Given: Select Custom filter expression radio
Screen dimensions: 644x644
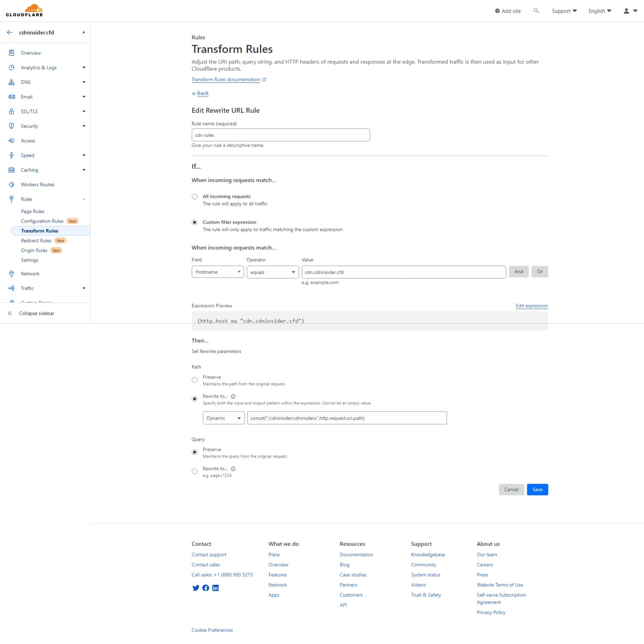Looking at the screenshot, I should click(194, 222).
